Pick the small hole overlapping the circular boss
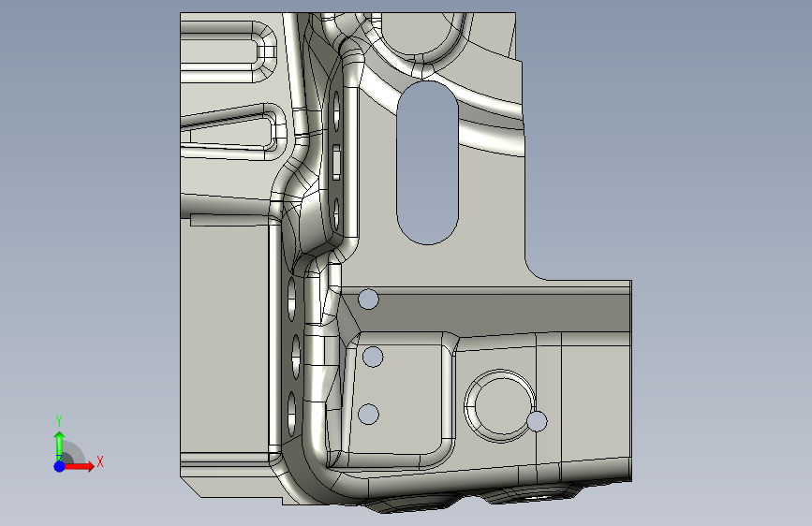This screenshot has width=812, height=526. (537, 421)
